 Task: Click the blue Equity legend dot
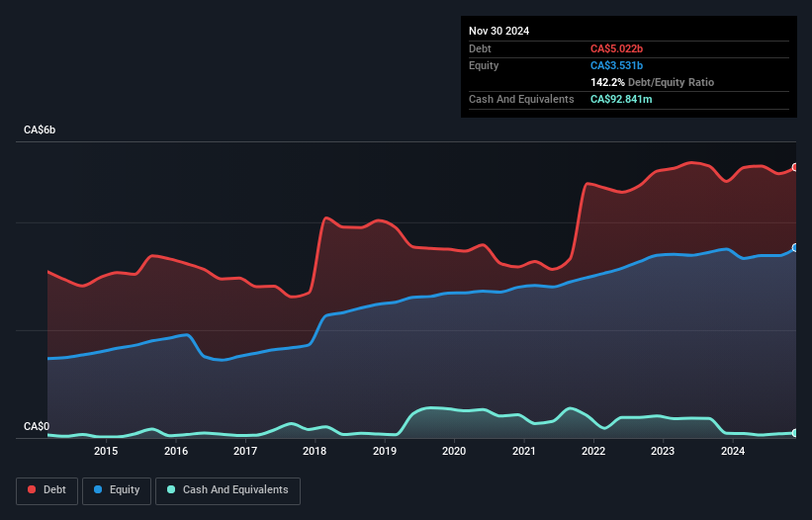(98, 489)
